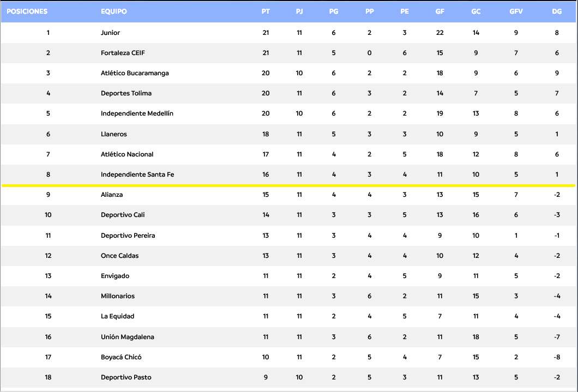This screenshot has height=392, width=578.
Task: Click on Atlético Bucaramanga
Action: 135,73
